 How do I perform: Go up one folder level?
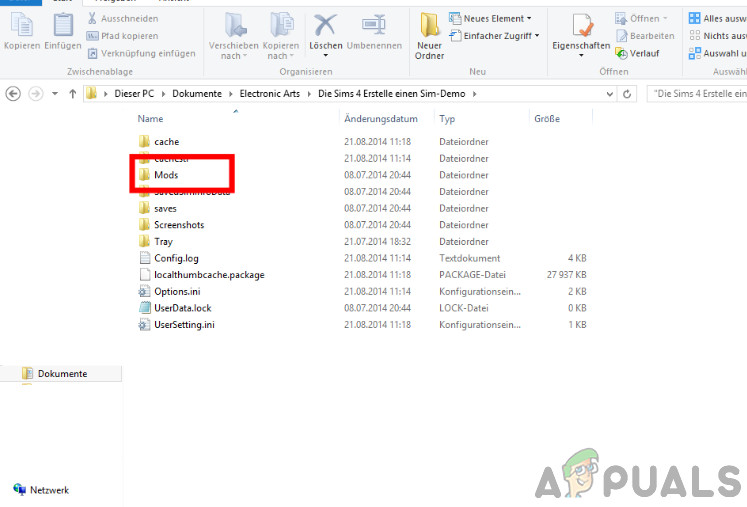(72, 94)
